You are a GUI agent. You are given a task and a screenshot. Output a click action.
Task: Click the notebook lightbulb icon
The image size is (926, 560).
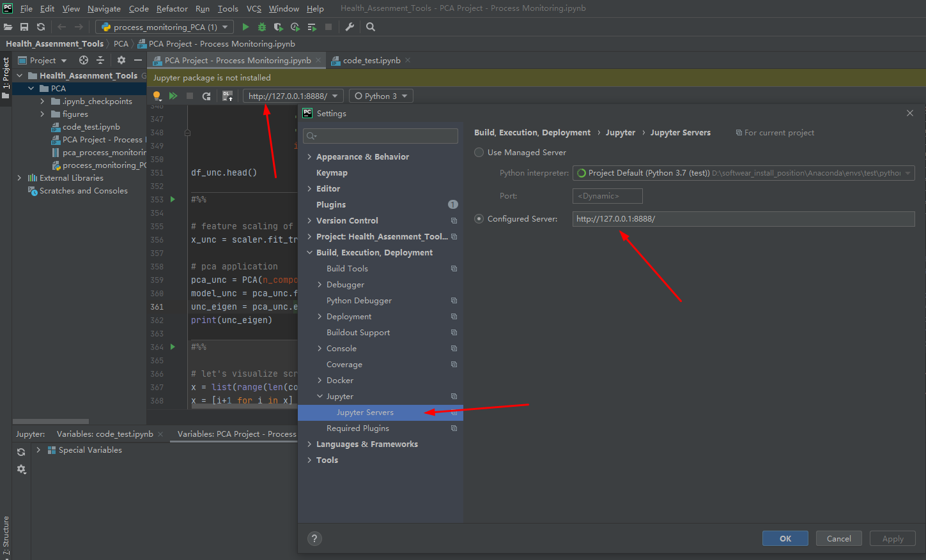(x=157, y=96)
